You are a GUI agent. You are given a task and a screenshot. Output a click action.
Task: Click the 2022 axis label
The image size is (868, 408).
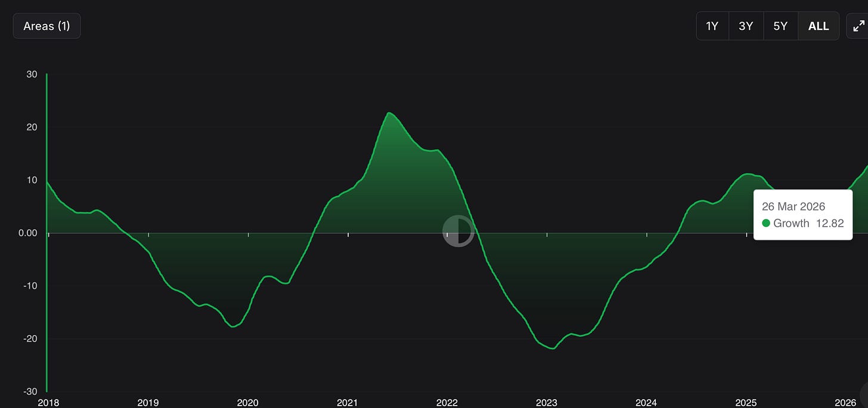click(447, 403)
